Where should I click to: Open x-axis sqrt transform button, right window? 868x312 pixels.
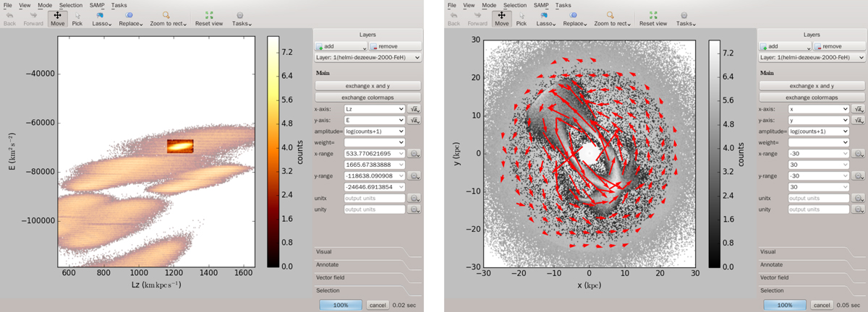point(859,109)
